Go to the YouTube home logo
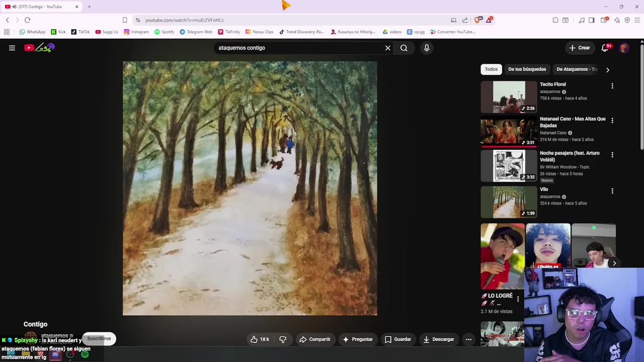The height and width of the screenshot is (362, 644). pos(39,48)
